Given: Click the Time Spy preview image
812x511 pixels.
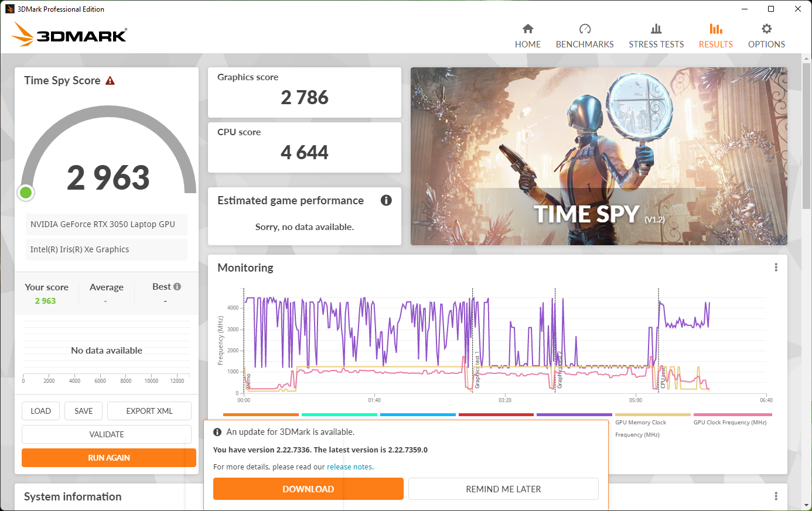Looking at the screenshot, I should [x=598, y=156].
